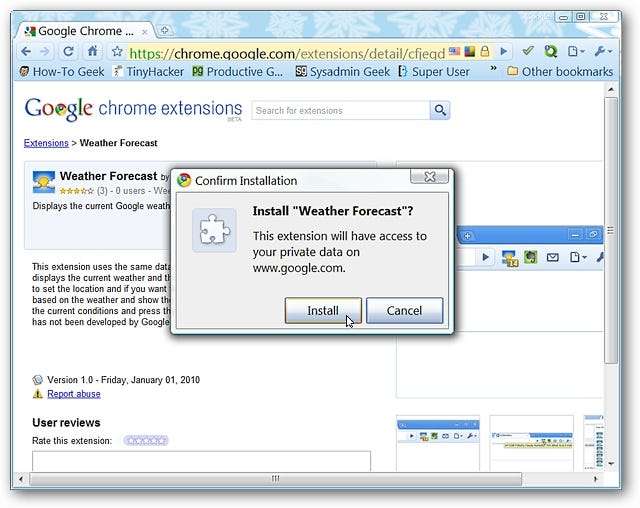Click the play arrow Go button
The image size is (640, 508).
504,51
